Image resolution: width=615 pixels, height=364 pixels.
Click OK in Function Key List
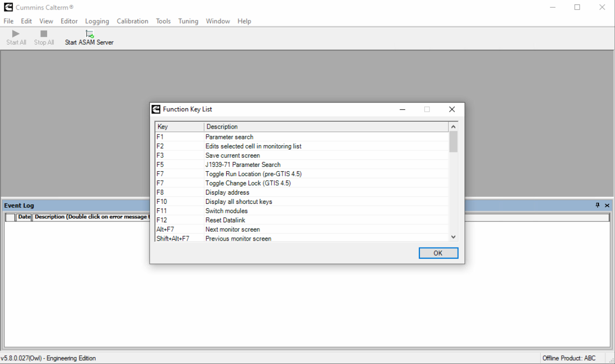pos(438,253)
